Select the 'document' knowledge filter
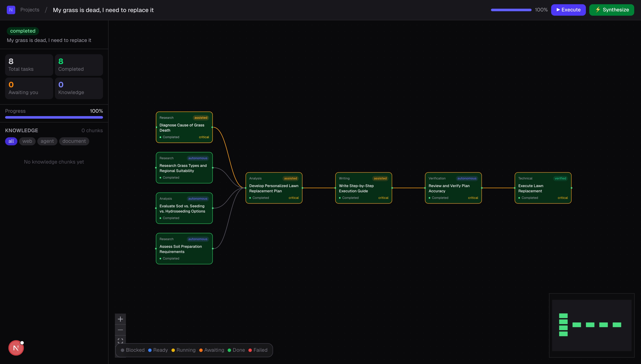Image resolution: width=641 pixels, height=364 pixels. (74, 141)
